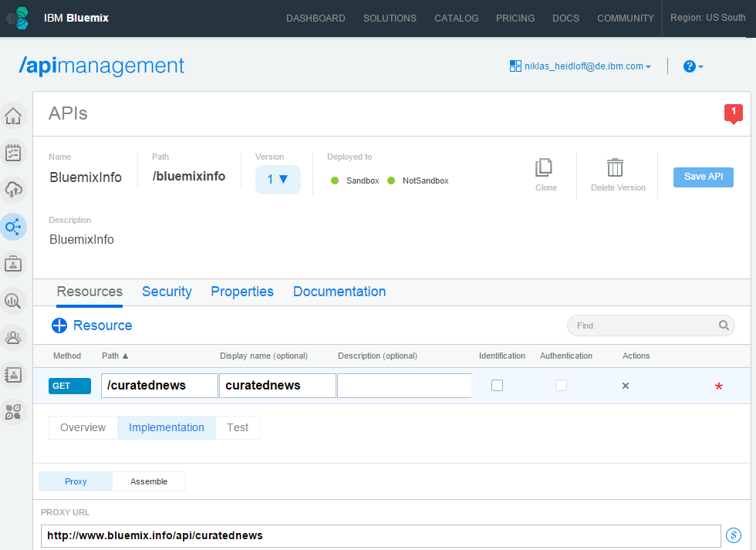The height and width of the screenshot is (550, 756).
Task: Open DASHBOARD in top navigation
Action: [316, 19]
